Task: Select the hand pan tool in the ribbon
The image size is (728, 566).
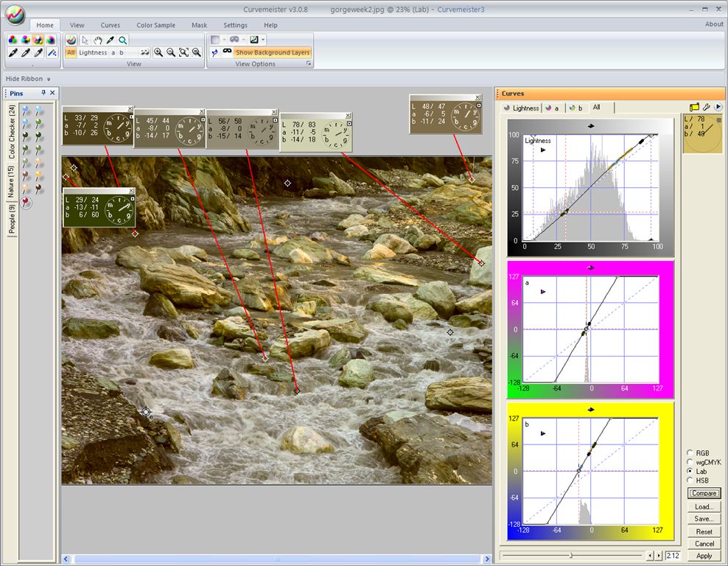Action: 97,40
